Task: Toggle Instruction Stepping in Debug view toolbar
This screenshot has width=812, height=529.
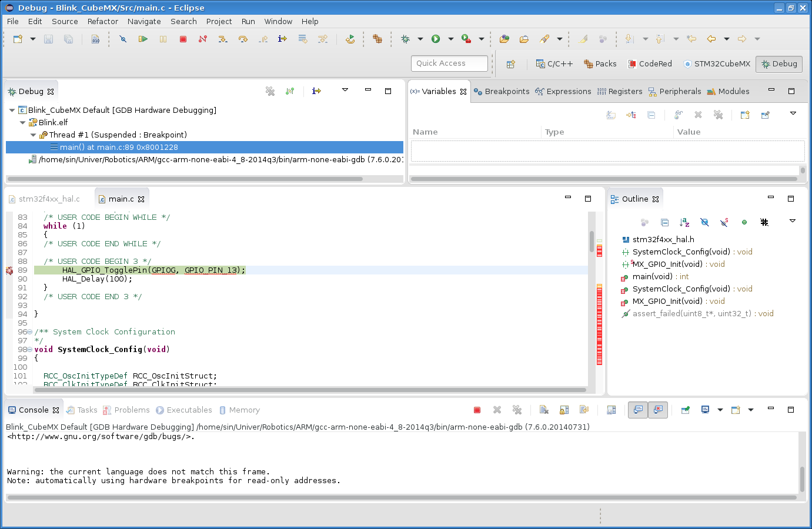Action: pyautogui.click(x=316, y=91)
